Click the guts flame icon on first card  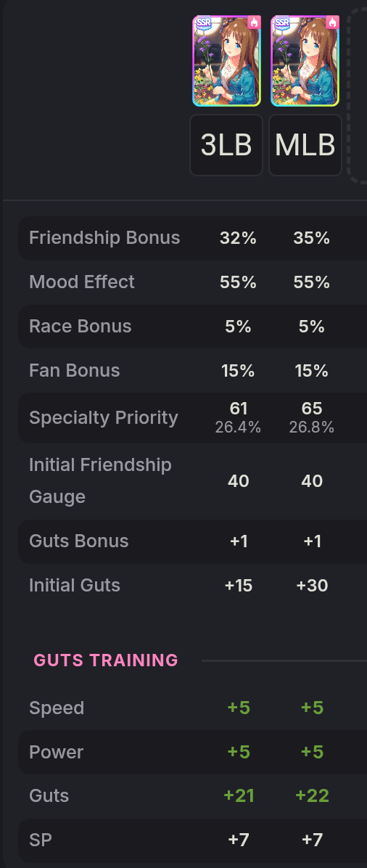click(254, 22)
